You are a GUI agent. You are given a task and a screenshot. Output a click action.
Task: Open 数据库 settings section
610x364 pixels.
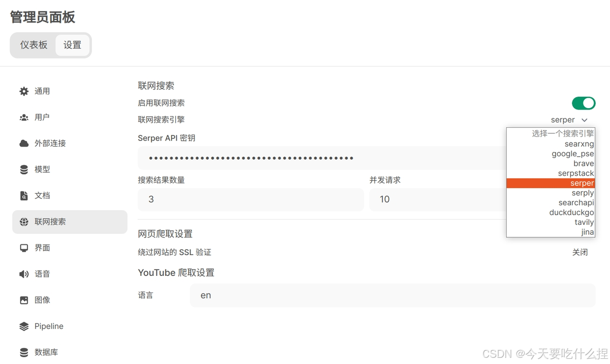point(70,353)
